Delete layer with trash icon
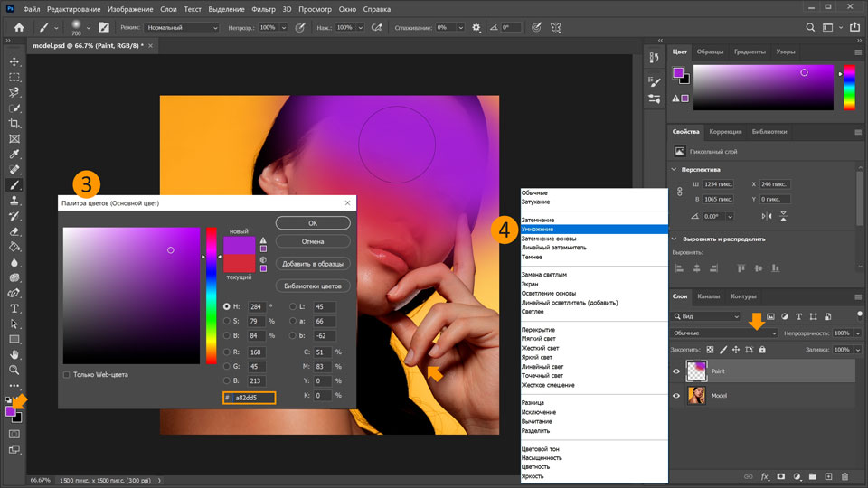This screenshot has width=868, height=488. pos(844,476)
